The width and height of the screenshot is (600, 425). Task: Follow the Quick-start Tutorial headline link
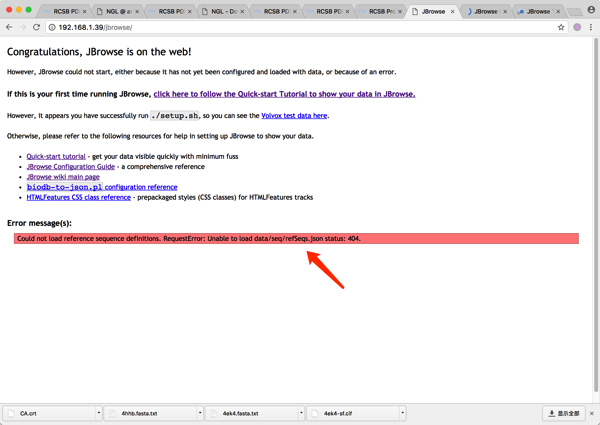pos(284,94)
